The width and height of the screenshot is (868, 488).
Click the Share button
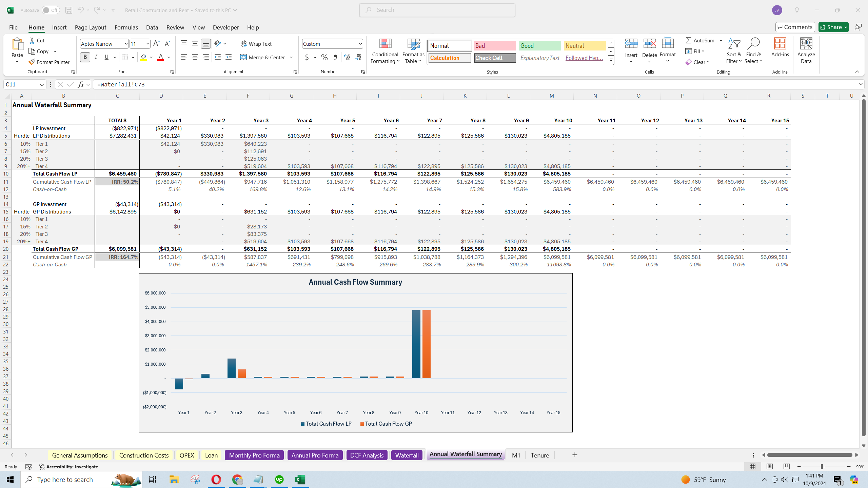(x=833, y=27)
